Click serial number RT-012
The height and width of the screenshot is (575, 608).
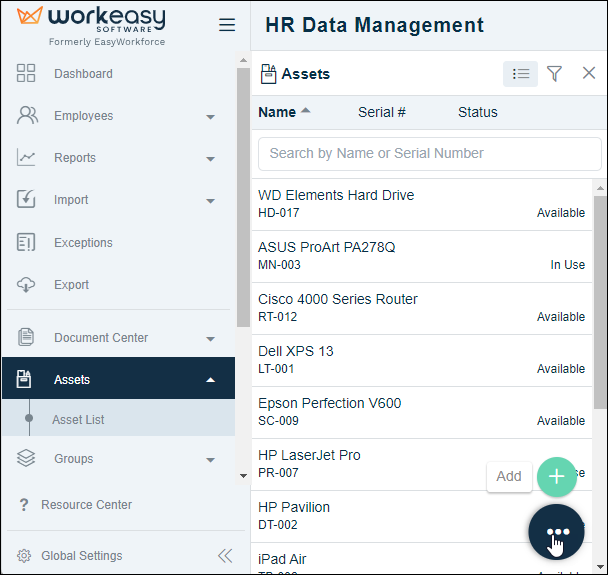tap(277, 317)
